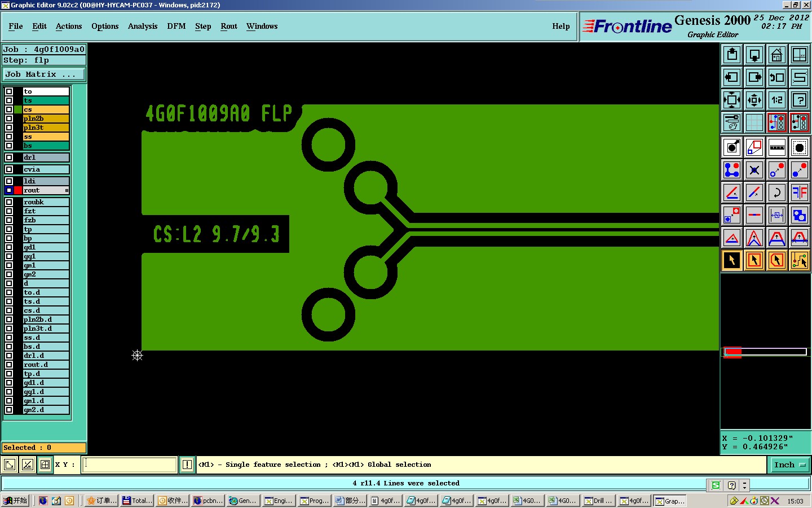Select the ldi layer name
This screenshot has height=508, width=812.
(46, 181)
